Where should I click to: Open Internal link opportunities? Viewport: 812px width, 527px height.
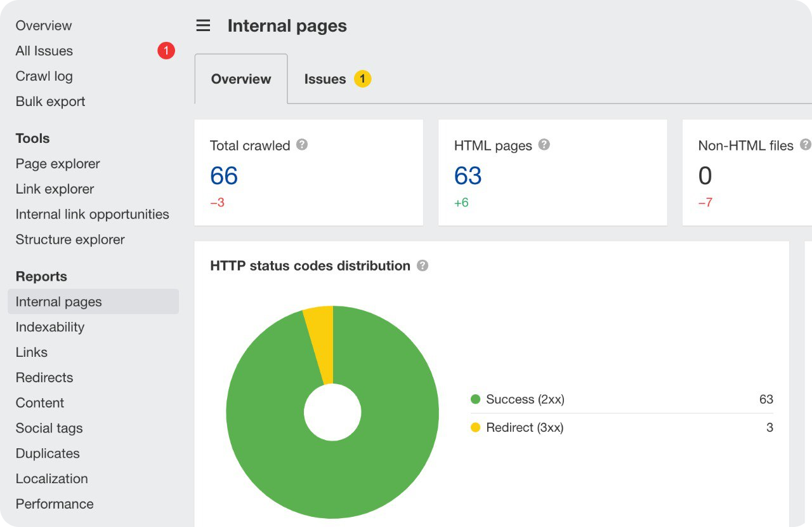[92, 214]
